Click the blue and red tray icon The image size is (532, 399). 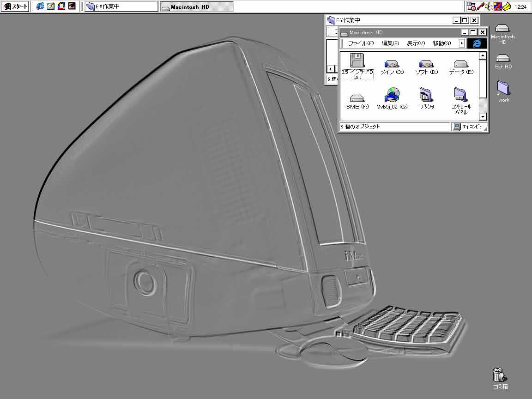[497, 6]
